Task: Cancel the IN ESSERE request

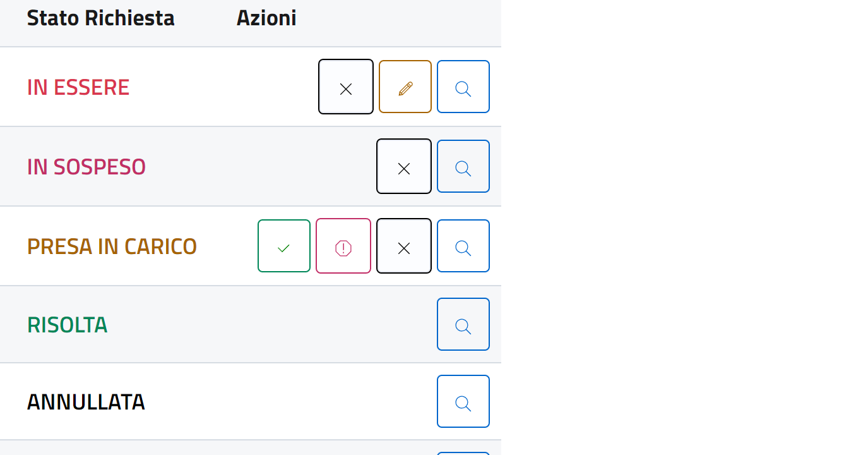Action: pyautogui.click(x=346, y=87)
